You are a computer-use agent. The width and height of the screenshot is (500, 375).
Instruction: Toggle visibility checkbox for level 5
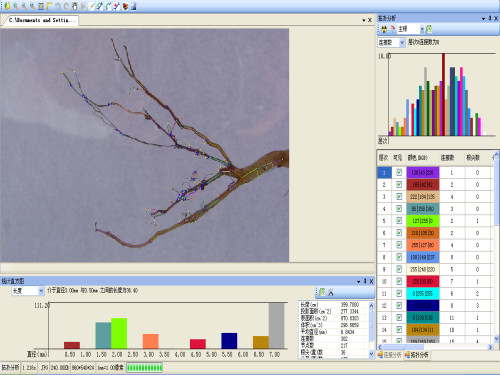click(x=399, y=221)
